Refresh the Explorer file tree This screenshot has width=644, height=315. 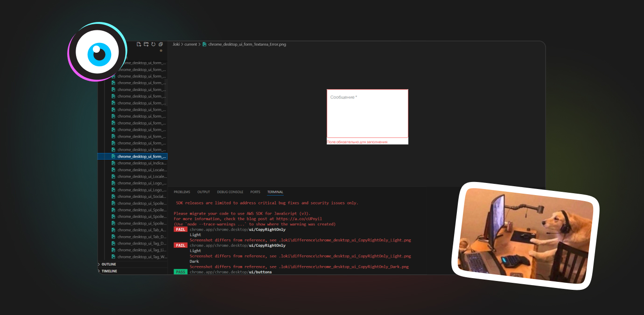(x=153, y=44)
